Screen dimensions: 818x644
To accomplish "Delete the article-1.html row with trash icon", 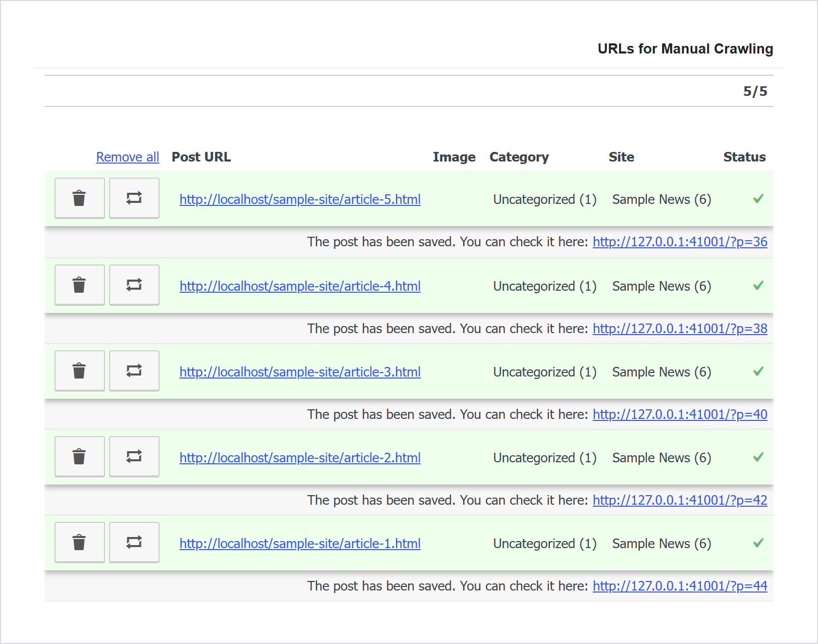I will pyautogui.click(x=79, y=542).
